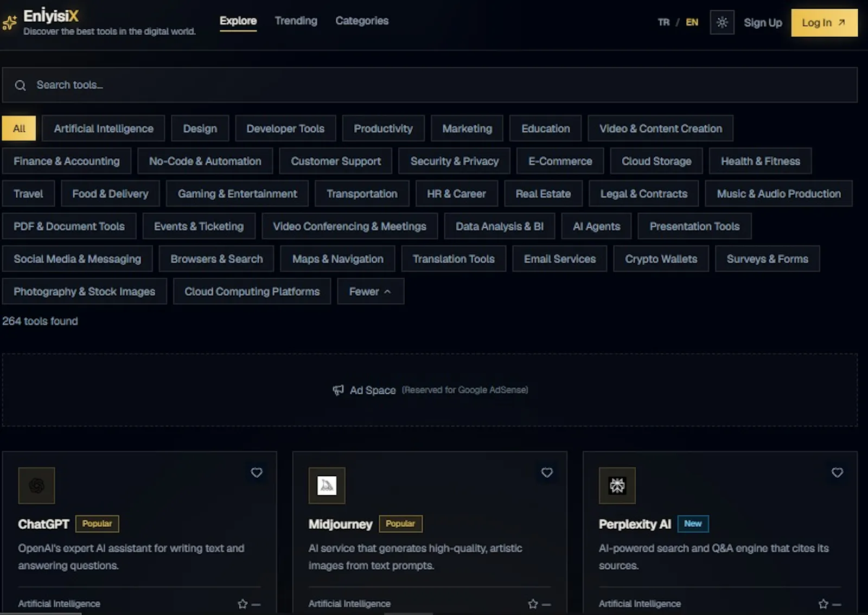Favorite Perplexity AI with the heart icon
868x615 pixels.
tap(837, 472)
